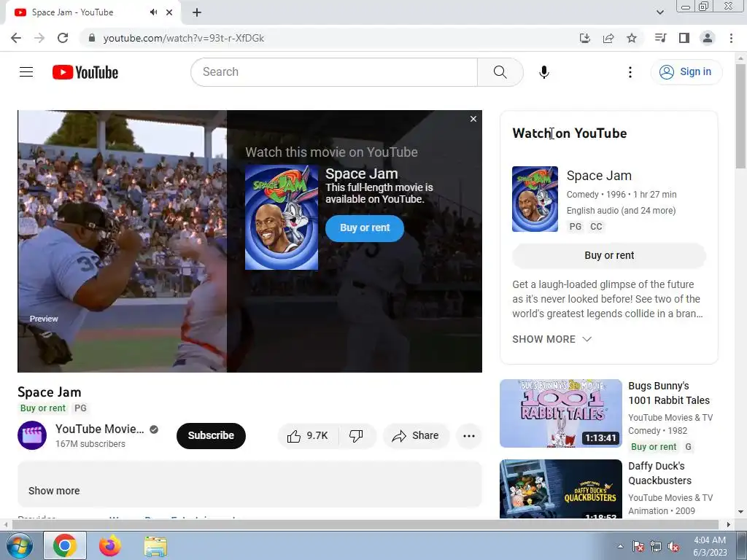The height and width of the screenshot is (560, 747).
Task: Go forward in browser history
Action: pyautogui.click(x=39, y=38)
